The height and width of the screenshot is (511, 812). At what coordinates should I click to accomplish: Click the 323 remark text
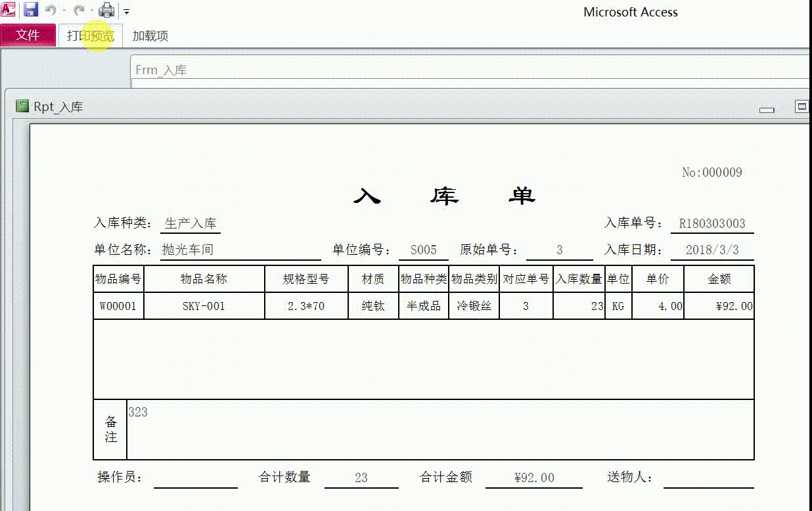(x=138, y=412)
